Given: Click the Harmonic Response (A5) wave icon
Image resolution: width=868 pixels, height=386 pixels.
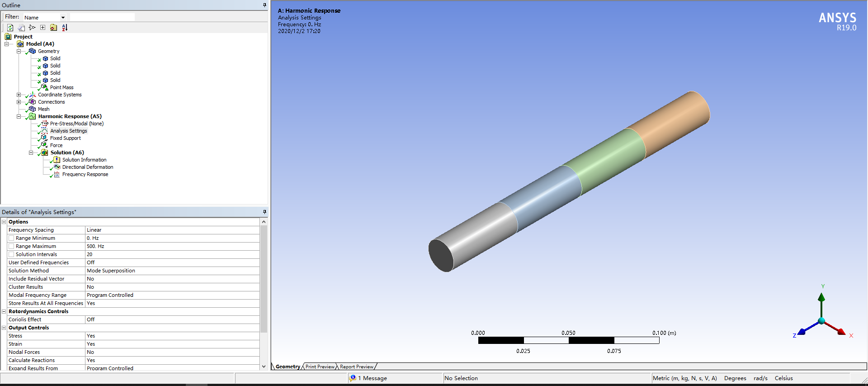Looking at the screenshot, I should 32,116.
